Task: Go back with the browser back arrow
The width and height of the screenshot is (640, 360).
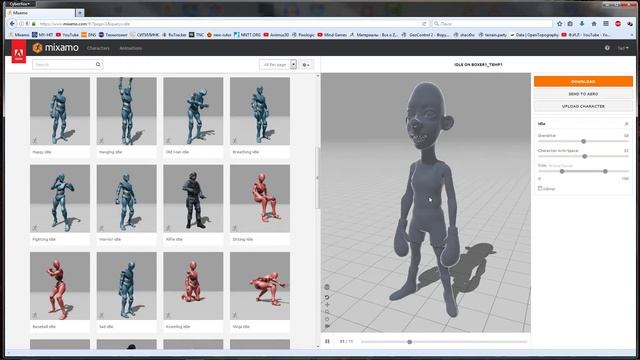Action: pos(12,24)
